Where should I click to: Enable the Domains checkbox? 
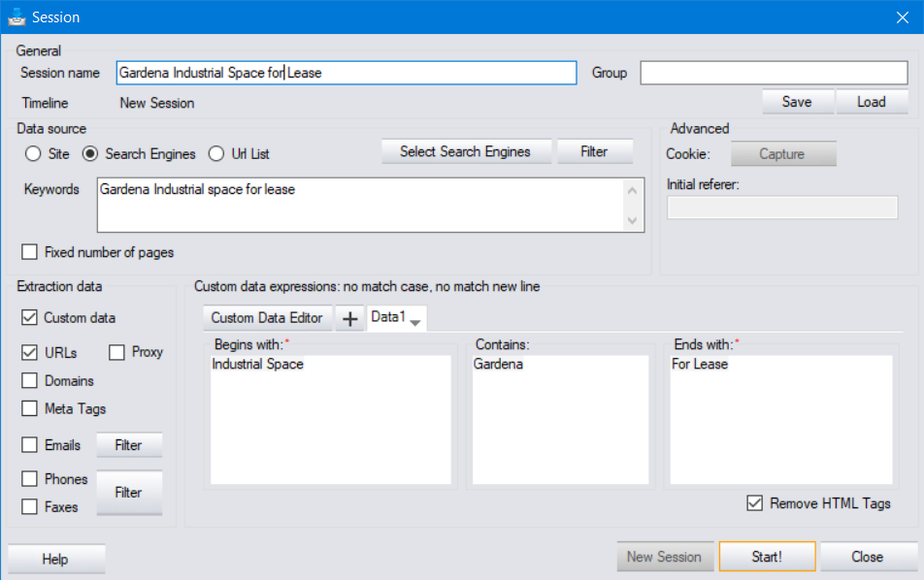coord(28,380)
